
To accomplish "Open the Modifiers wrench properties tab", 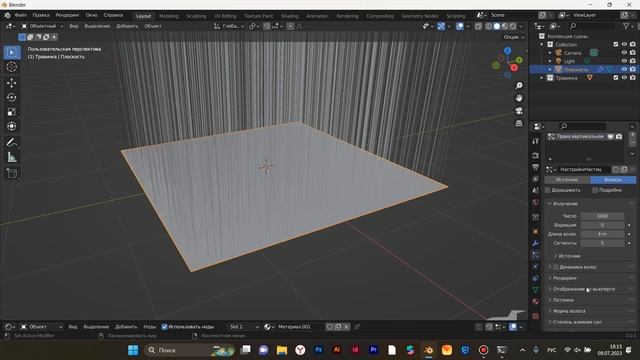I will tap(536, 243).
